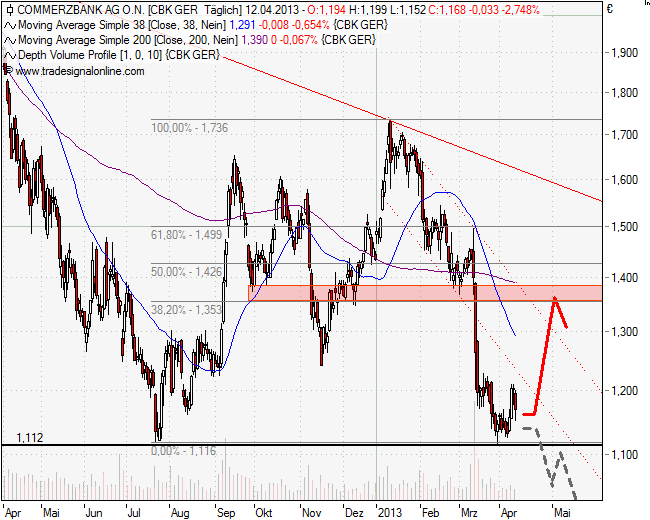Click the Apr label following Mrz on the time axis
The height and width of the screenshot is (520, 650).
click(509, 513)
